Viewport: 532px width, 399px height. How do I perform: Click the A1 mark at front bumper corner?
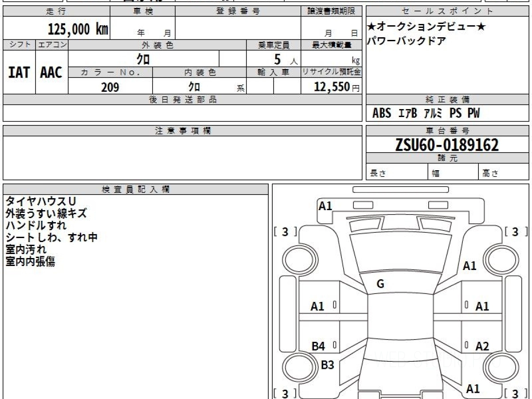tap(325, 206)
